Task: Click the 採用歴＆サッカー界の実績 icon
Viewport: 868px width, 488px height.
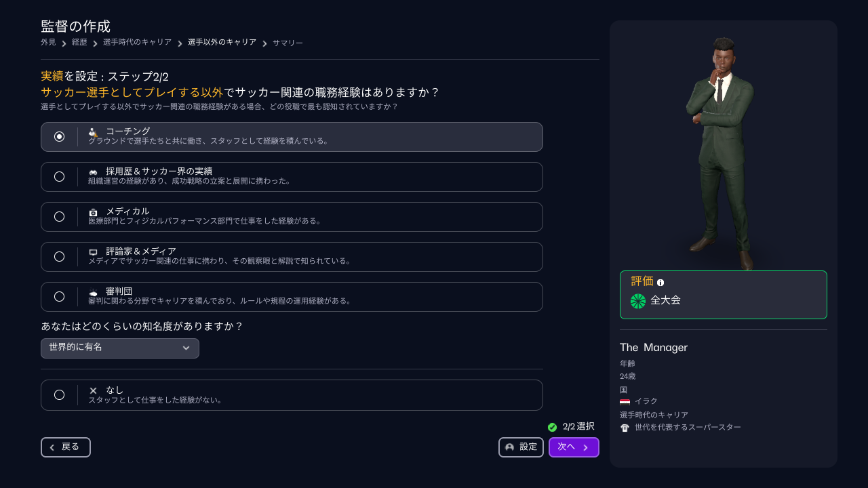Action: coord(92,172)
